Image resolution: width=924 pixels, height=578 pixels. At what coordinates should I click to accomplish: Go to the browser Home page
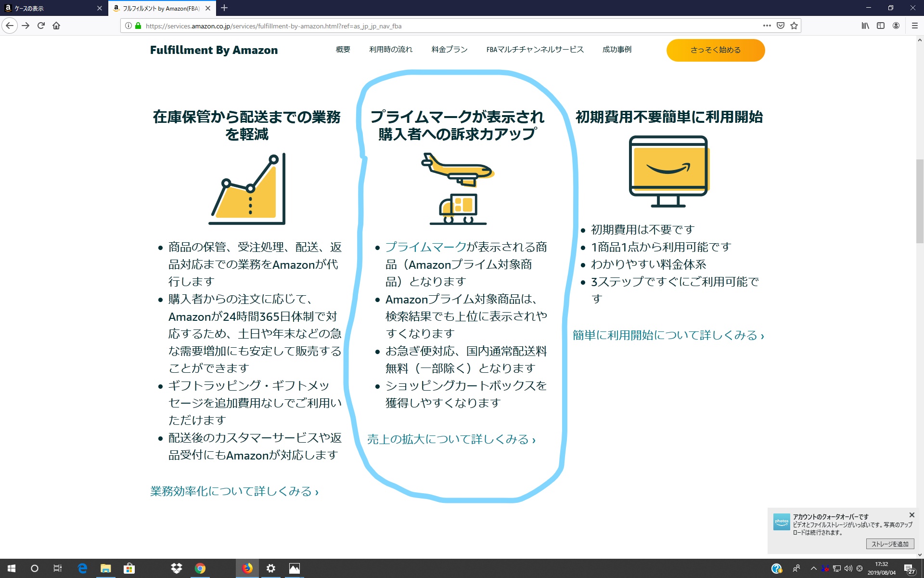pos(56,26)
